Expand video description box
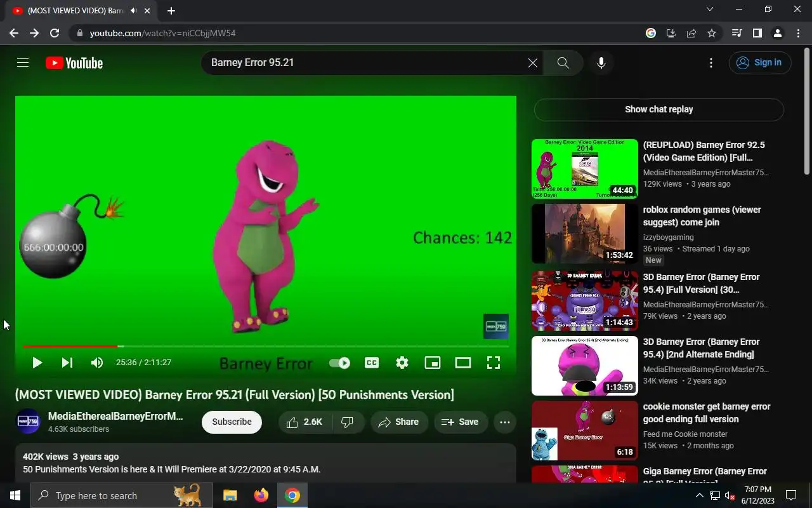Image resolution: width=812 pixels, height=508 pixels. [x=266, y=464]
